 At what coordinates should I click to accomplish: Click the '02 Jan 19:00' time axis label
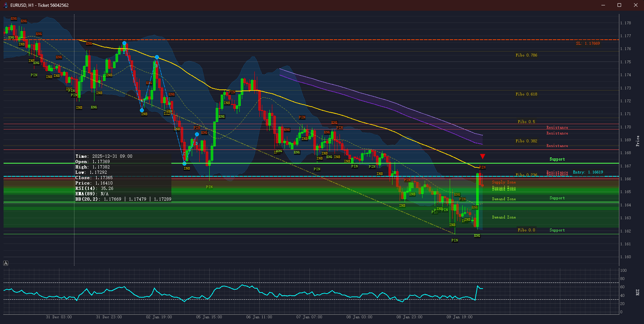click(x=159, y=317)
